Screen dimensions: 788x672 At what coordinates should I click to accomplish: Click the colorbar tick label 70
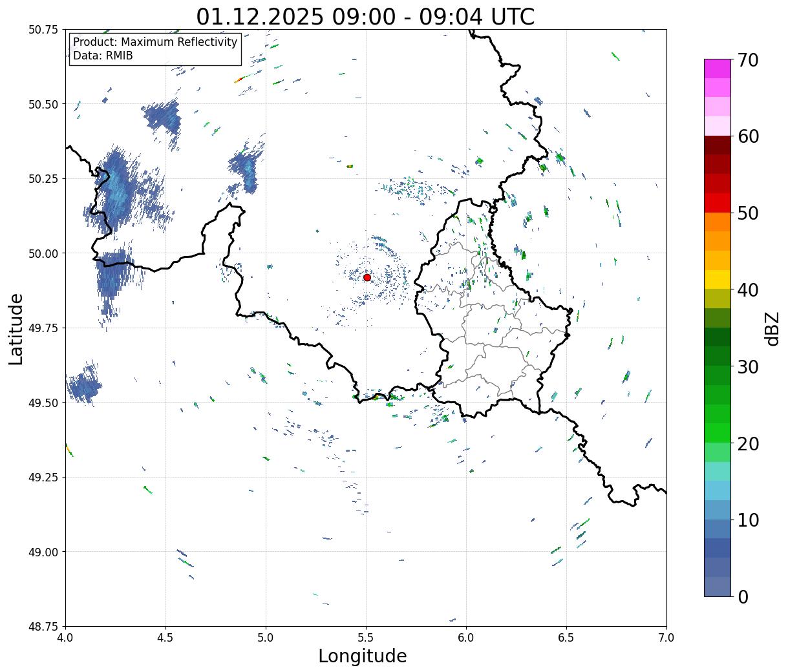coord(748,60)
